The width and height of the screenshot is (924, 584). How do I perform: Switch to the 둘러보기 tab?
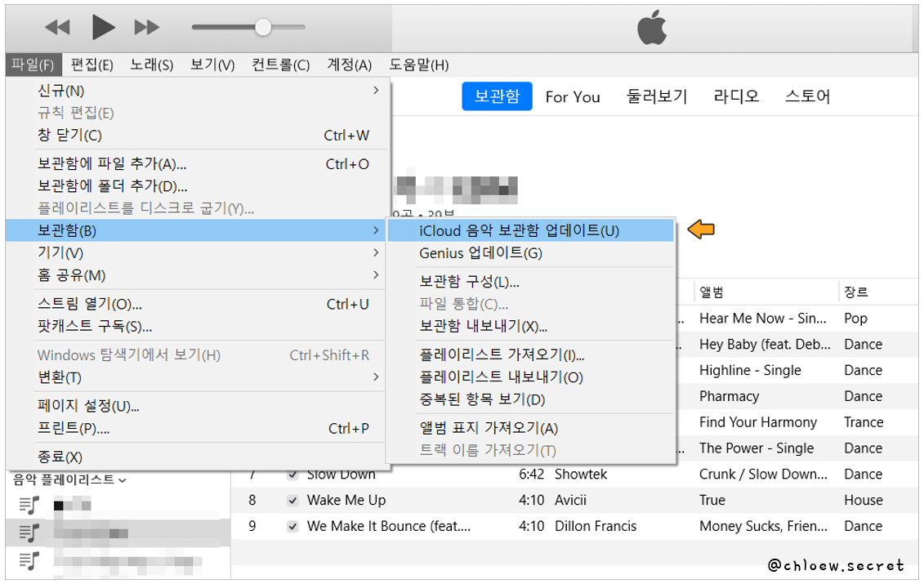[657, 96]
